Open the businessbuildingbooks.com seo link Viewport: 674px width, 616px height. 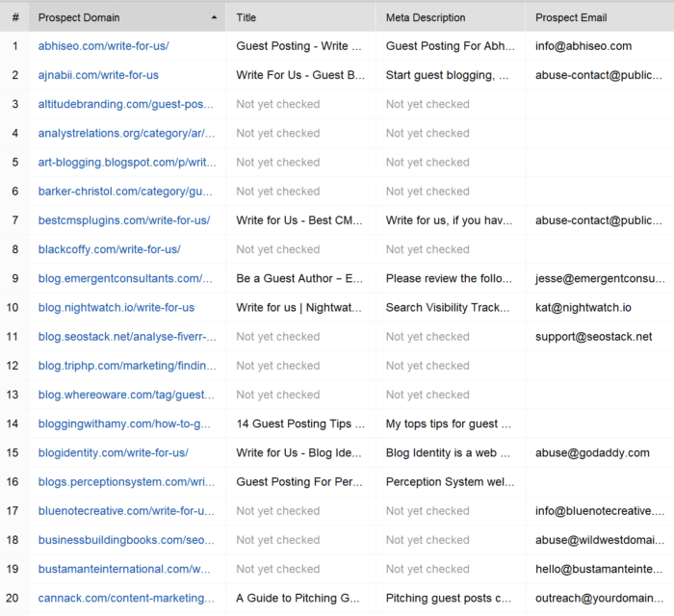(126, 540)
